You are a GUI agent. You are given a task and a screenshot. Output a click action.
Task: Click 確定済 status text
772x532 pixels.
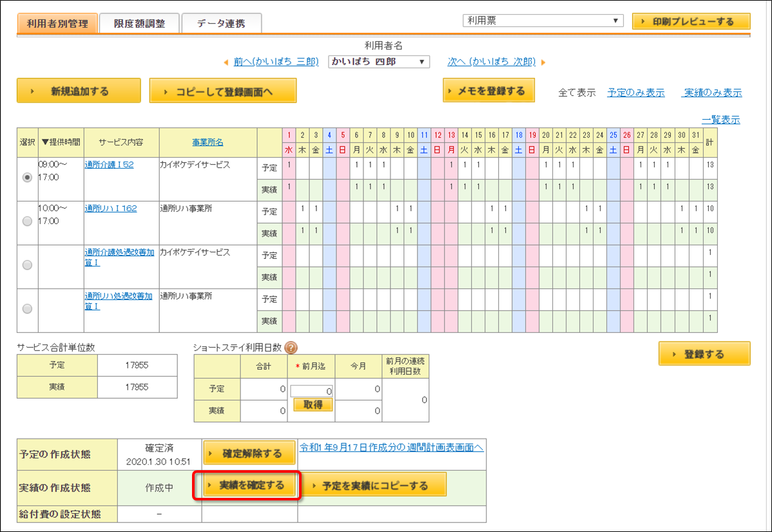coord(159,448)
